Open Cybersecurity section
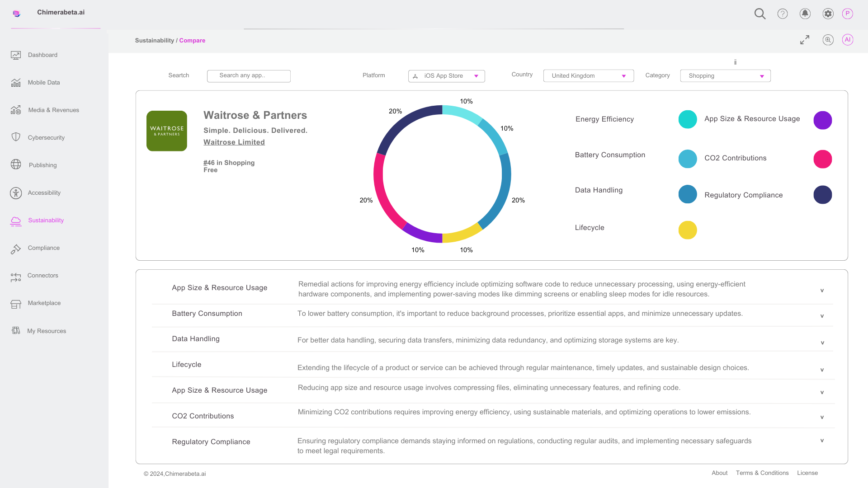The image size is (868, 488). [46, 138]
